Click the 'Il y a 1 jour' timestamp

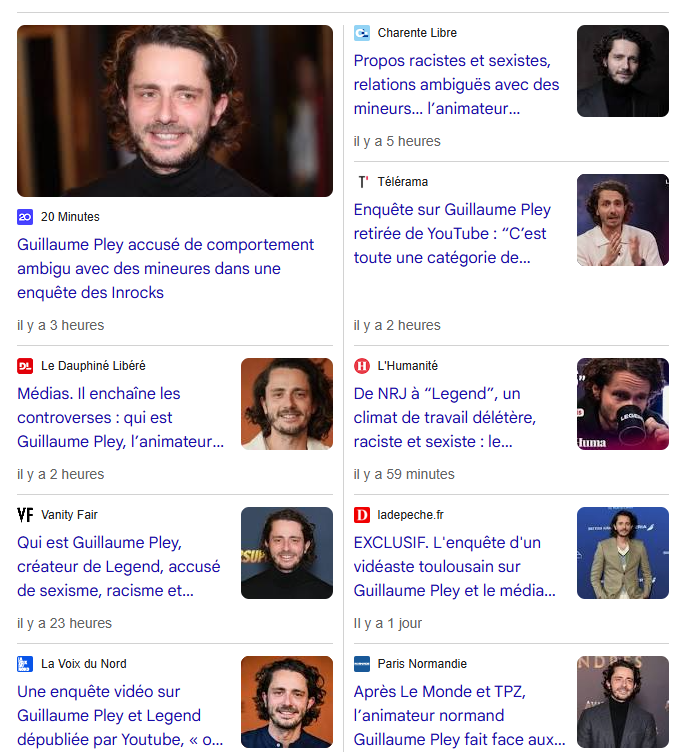(388, 623)
